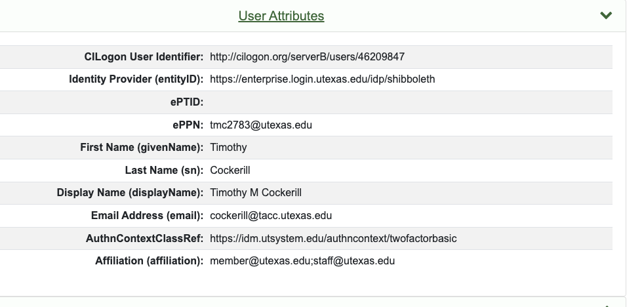Click the Last Name value Cockerill

click(230, 171)
